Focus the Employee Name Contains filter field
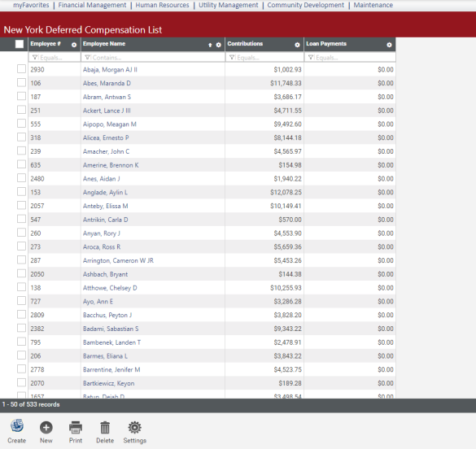 (153, 57)
